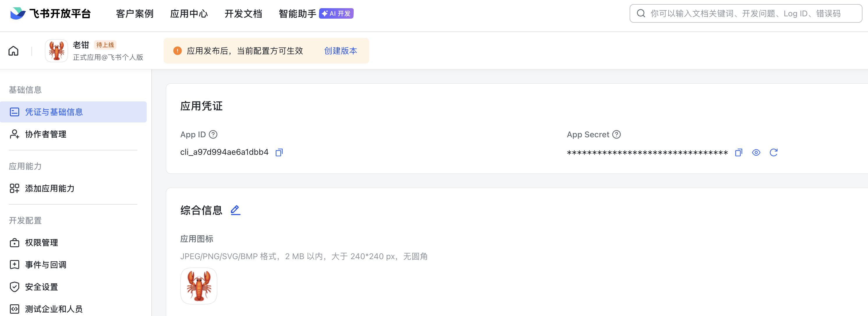Reveal the App Secret with eye icon

click(x=756, y=152)
